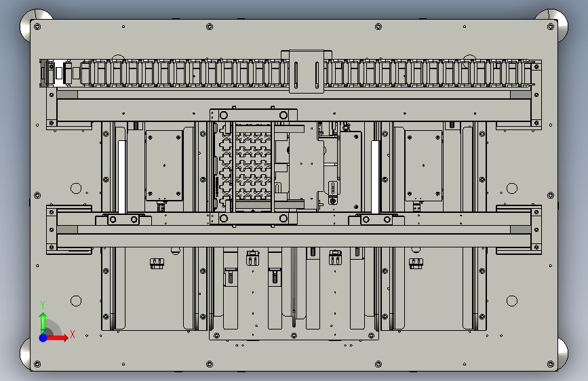
Task: Click the green Y axis arrow of triad
Action: (x=43, y=323)
